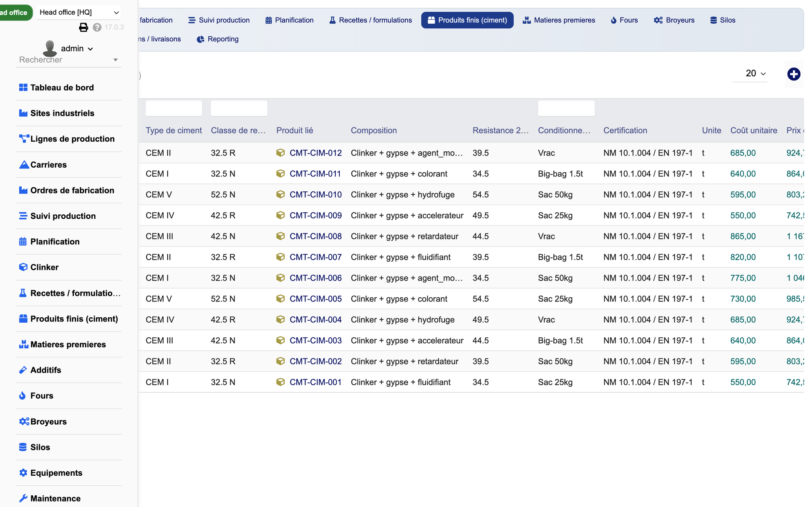Click the Carrieres mountain icon
Screen dimensions: 812x507
click(x=24, y=165)
